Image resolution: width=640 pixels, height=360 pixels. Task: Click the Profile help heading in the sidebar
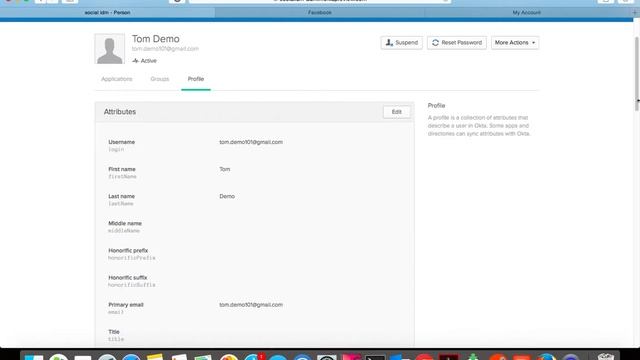coord(436,106)
